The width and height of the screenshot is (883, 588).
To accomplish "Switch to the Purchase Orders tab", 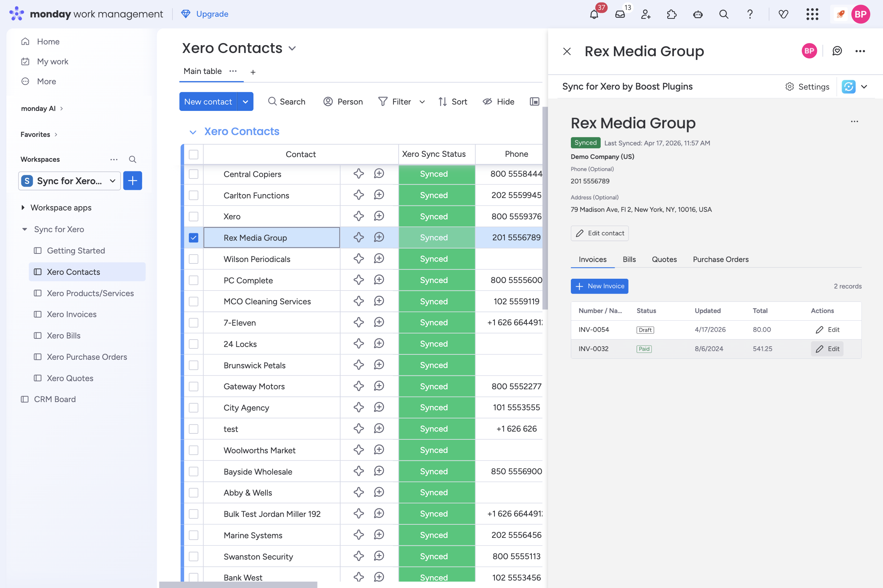I will click(x=720, y=260).
